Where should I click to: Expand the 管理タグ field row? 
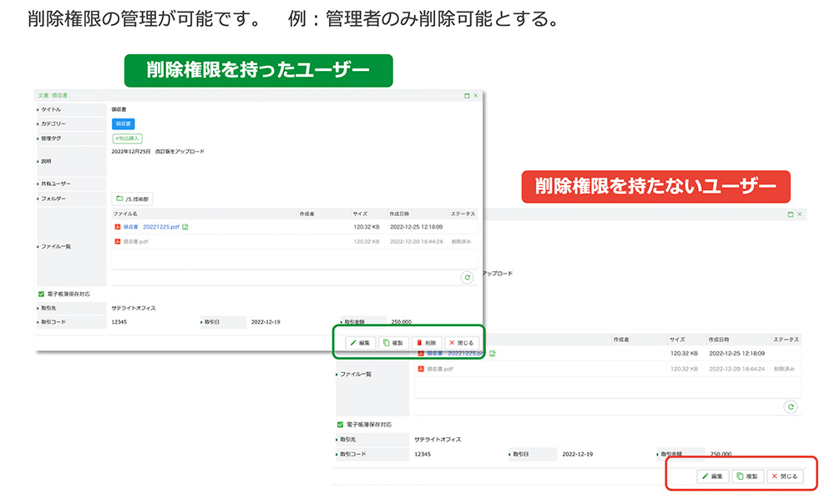point(38,138)
